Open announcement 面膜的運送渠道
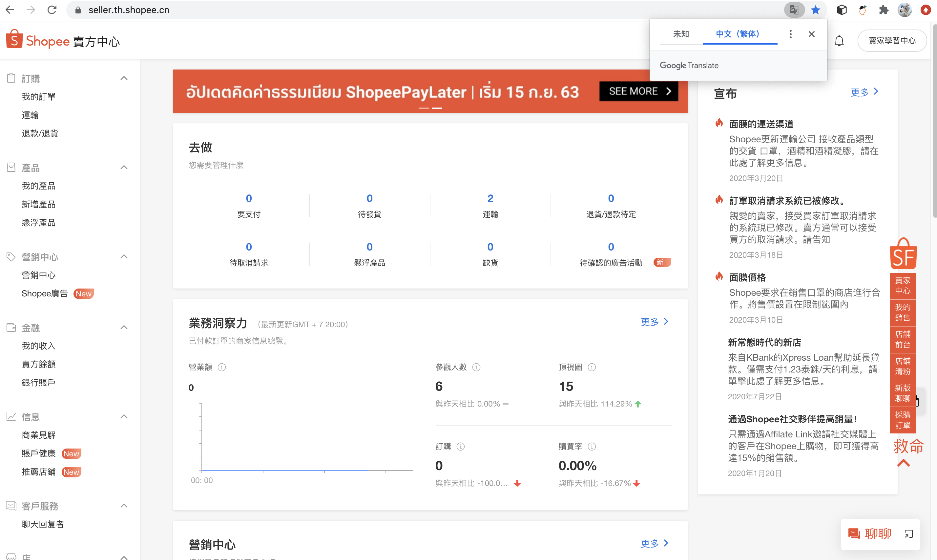 (x=761, y=124)
